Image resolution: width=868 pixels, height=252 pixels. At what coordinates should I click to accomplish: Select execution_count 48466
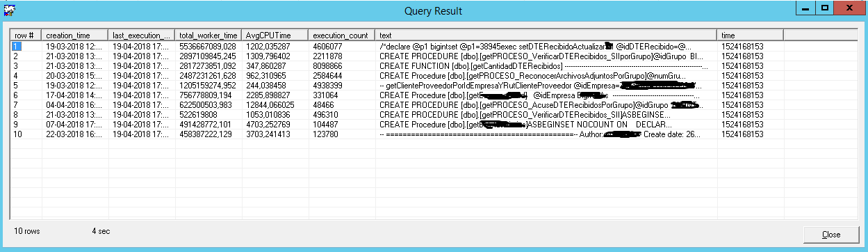(323, 104)
